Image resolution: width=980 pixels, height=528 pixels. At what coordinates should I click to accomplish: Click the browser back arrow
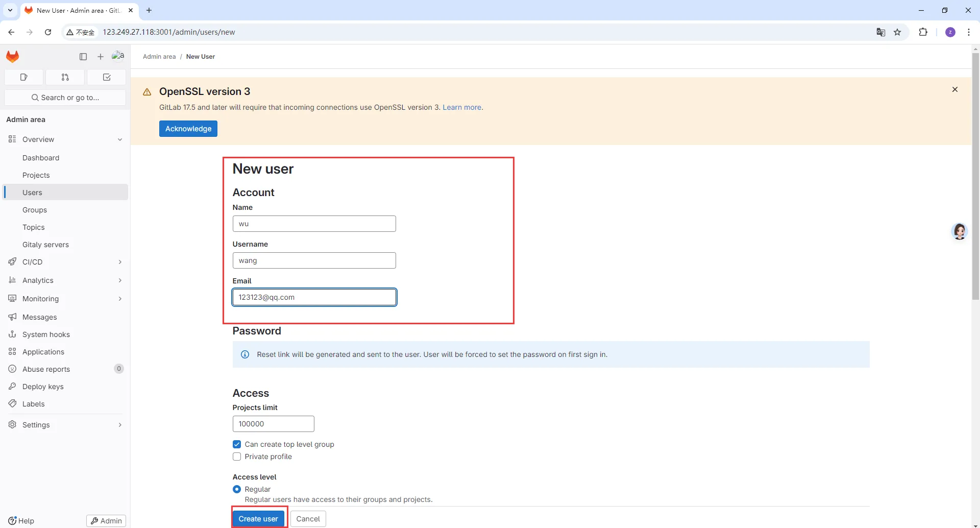(x=11, y=32)
